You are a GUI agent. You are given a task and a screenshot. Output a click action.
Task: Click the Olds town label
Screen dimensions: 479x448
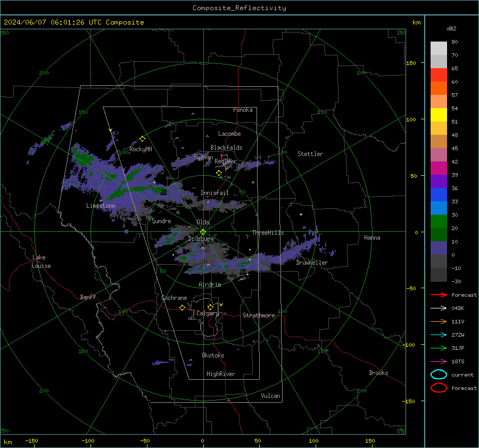point(203,222)
